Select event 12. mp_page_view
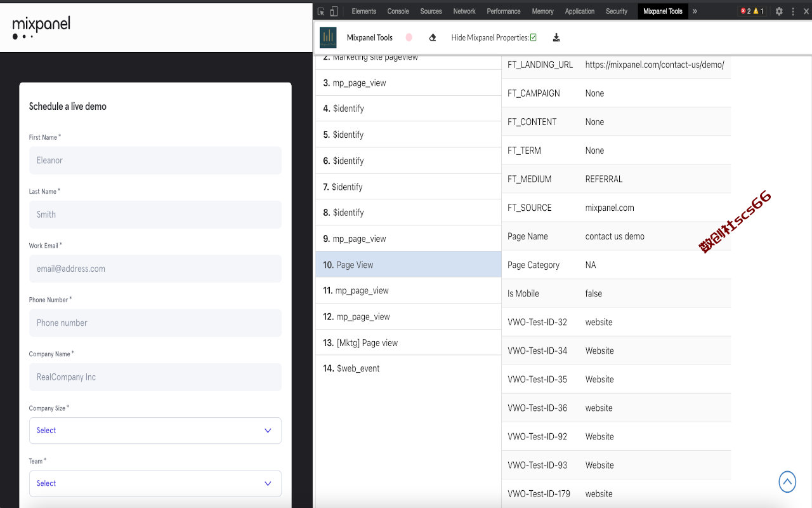The width and height of the screenshot is (812, 508). coord(409,317)
